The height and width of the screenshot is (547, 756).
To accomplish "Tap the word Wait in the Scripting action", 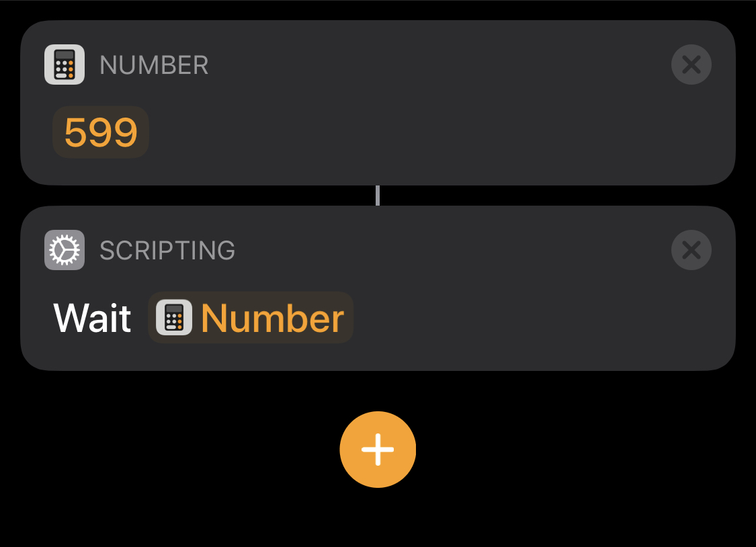I will (92, 318).
